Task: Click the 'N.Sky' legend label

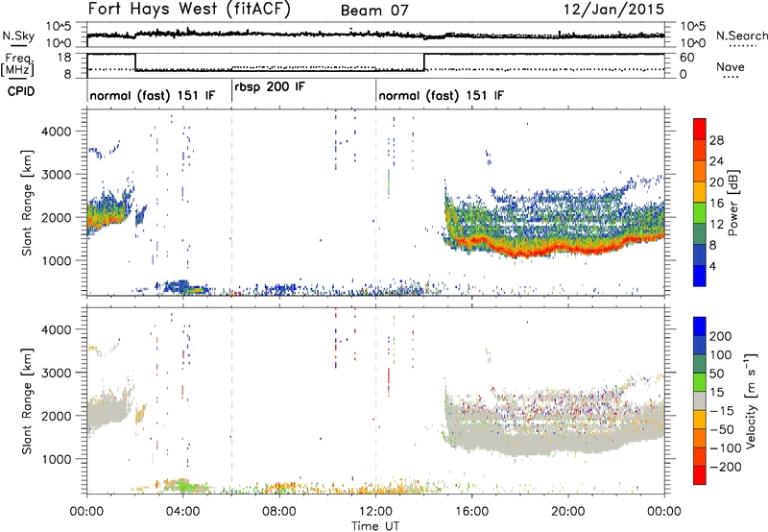Action: point(18,36)
